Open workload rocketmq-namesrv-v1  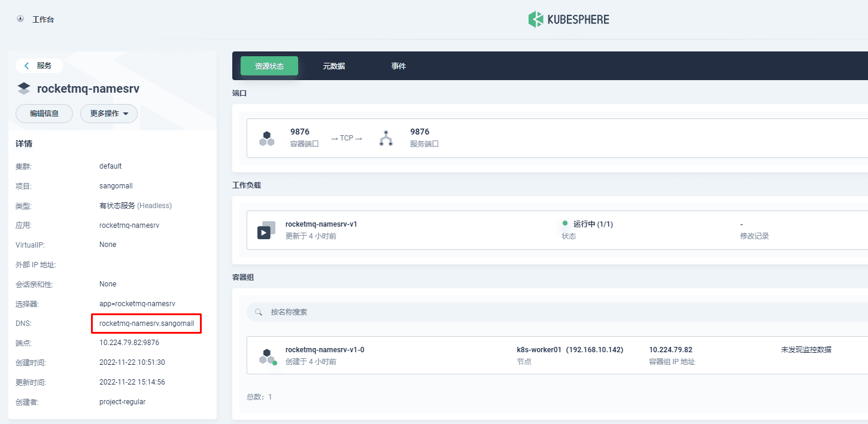point(321,224)
